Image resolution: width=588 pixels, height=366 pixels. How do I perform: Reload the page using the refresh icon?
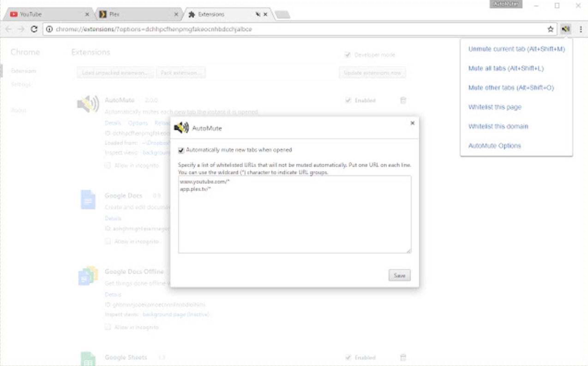click(x=34, y=29)
